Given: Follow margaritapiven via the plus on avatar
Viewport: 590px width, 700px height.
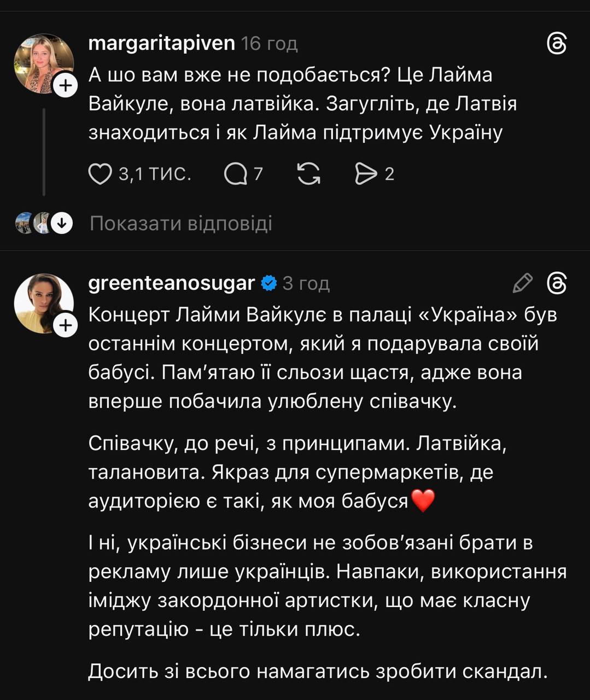Looking at the screenshot, I should [x=66, y=86].
